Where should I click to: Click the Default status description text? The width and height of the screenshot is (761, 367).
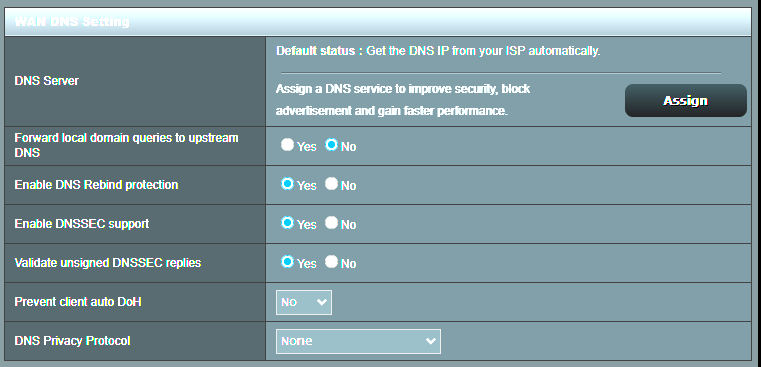coord(438,51)
